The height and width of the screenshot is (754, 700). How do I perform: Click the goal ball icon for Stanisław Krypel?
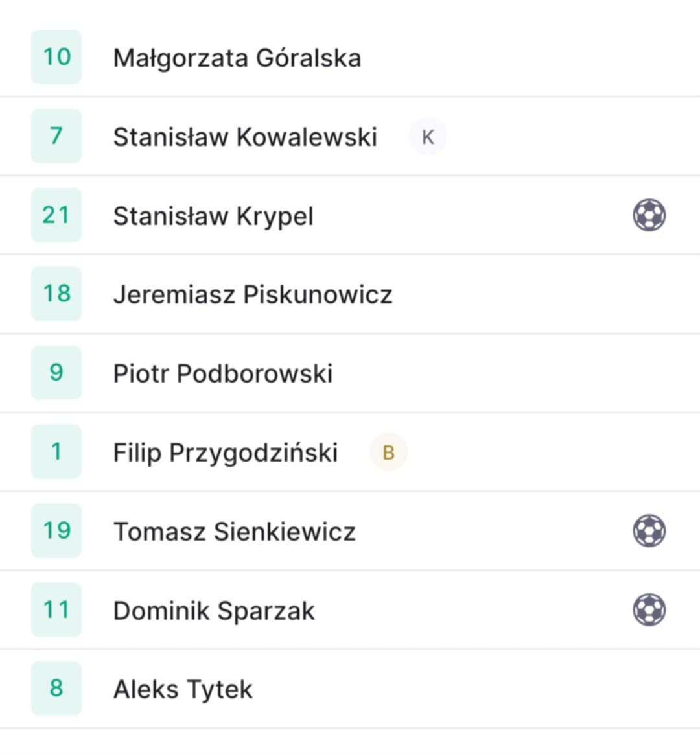[649, 215]
